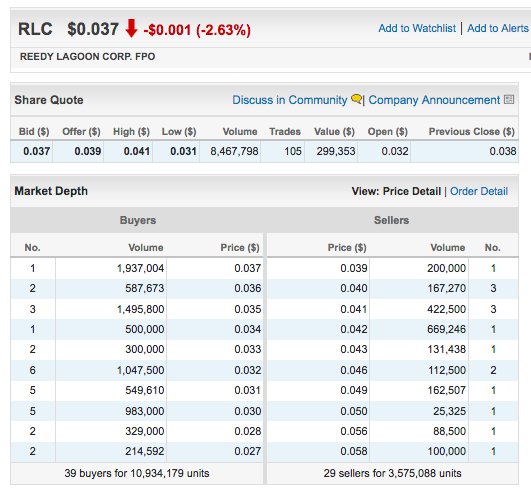Viewport: 531px width, 500px height.
Task: Select seller volume 25,325
Action: click(x=449, y=411)
